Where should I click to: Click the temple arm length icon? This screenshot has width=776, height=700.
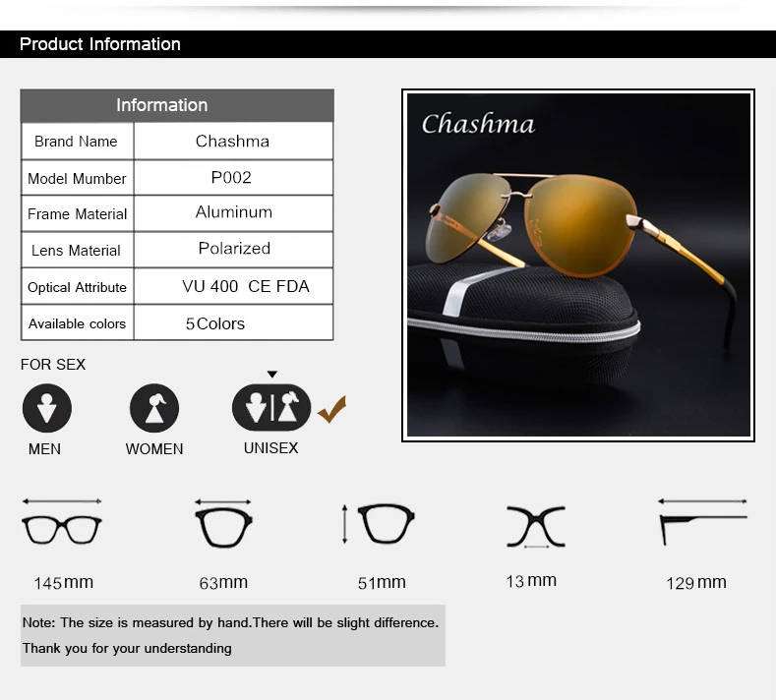tap(703, 522)
